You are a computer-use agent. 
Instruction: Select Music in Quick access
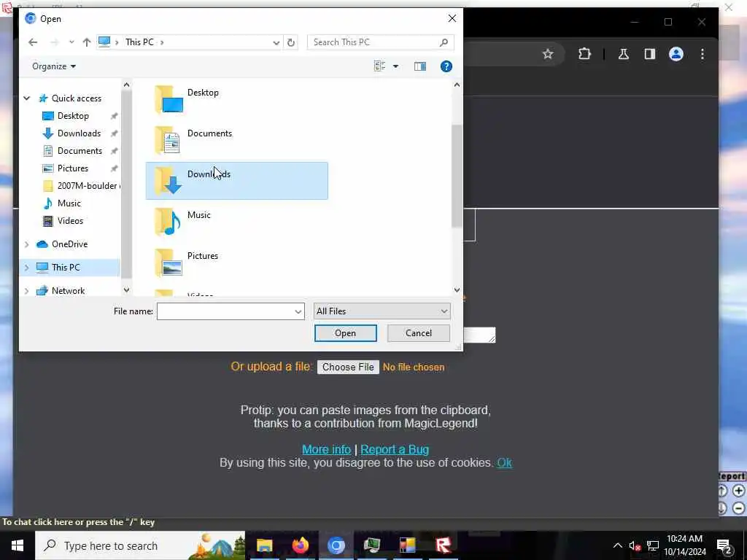point(69,203)
